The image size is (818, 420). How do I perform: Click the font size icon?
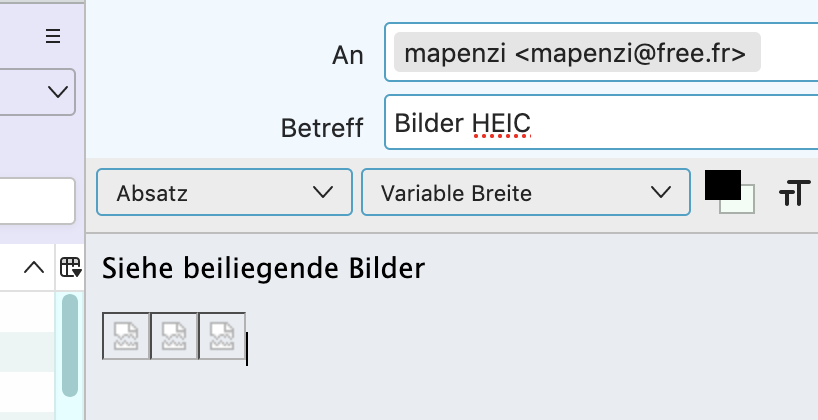coord(793,193)
